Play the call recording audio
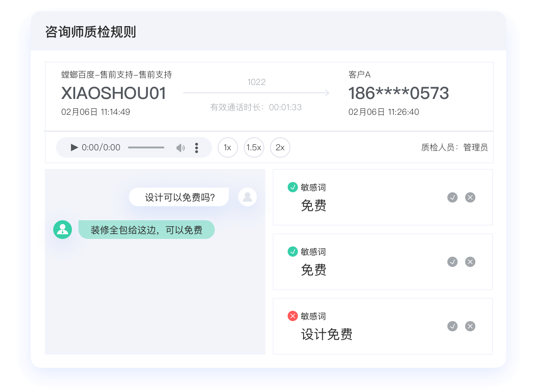 point(74,147)
